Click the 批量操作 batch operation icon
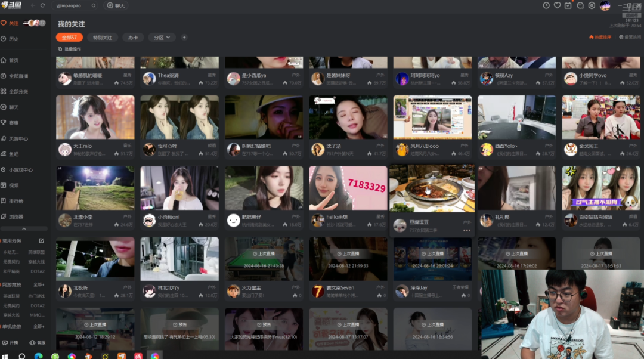644x359 pixels. (60, 49)
